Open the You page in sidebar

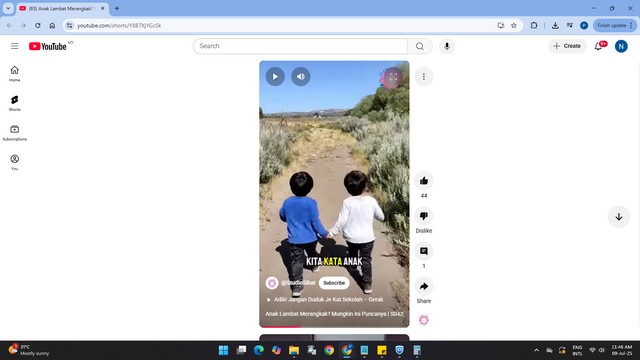[x=15, y=162]
